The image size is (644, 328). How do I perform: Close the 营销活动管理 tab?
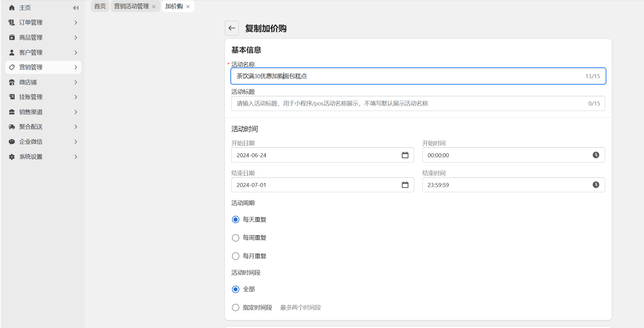[154, 7]
